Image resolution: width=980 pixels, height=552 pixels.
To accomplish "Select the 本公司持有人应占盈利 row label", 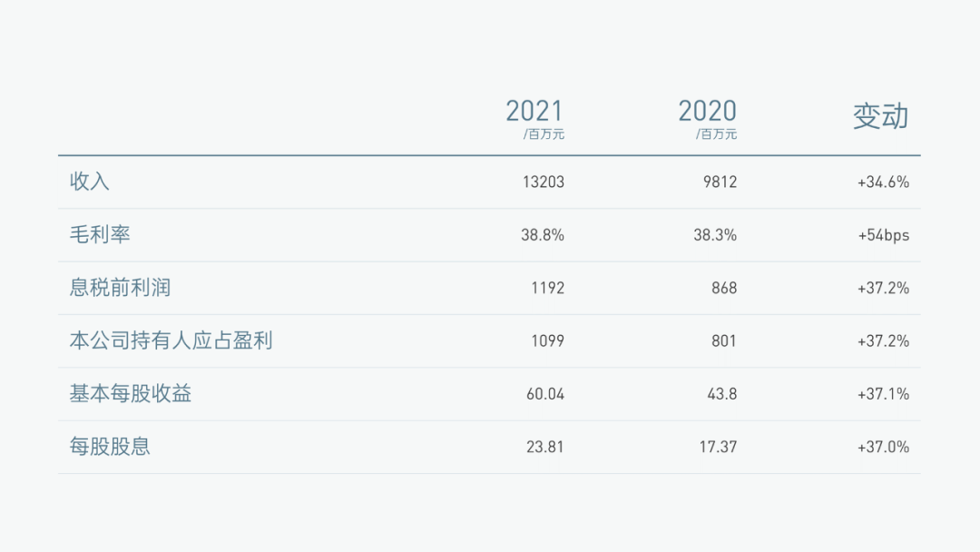I will (x=171, y=340).
